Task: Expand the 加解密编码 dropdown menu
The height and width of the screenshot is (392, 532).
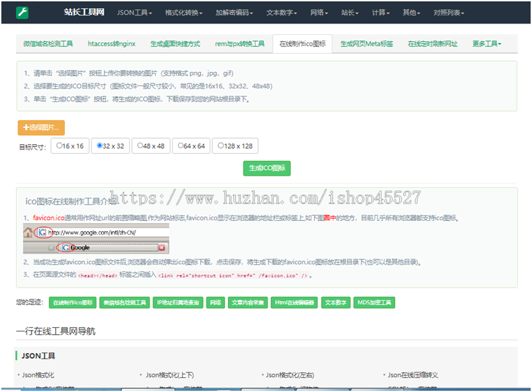Action: 234,13
